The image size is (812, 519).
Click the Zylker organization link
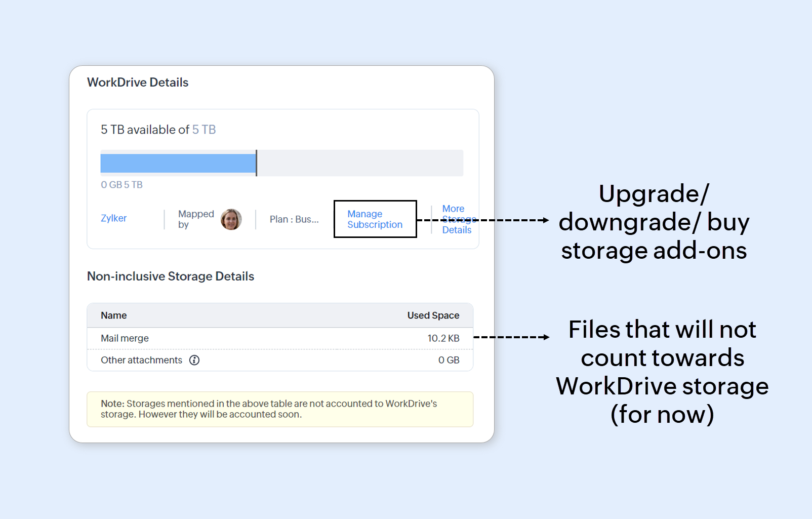tap(114, 218)
